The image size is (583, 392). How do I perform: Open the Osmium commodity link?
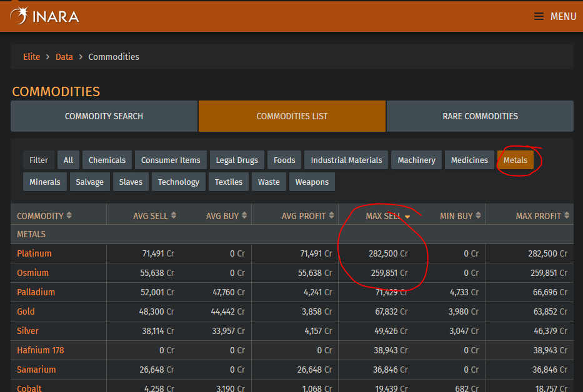tap(32, 273)
